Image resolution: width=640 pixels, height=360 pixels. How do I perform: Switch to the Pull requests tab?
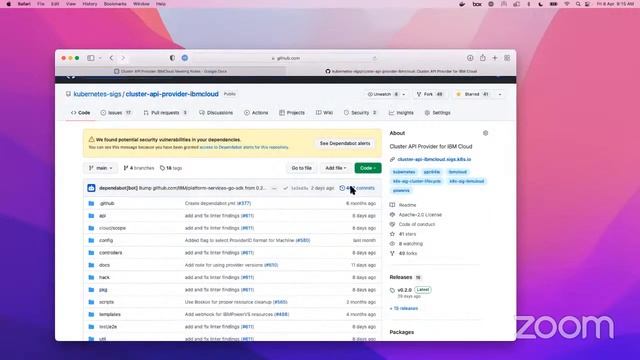[165, 113]
